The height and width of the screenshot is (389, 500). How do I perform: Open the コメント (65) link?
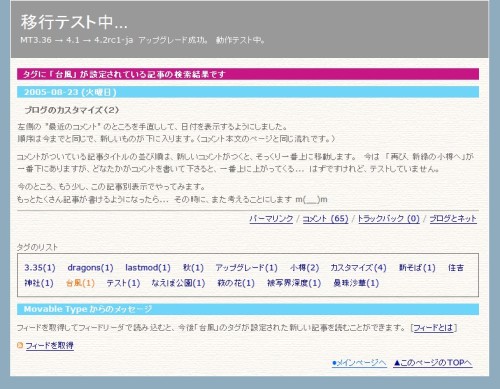click(325, 219)
